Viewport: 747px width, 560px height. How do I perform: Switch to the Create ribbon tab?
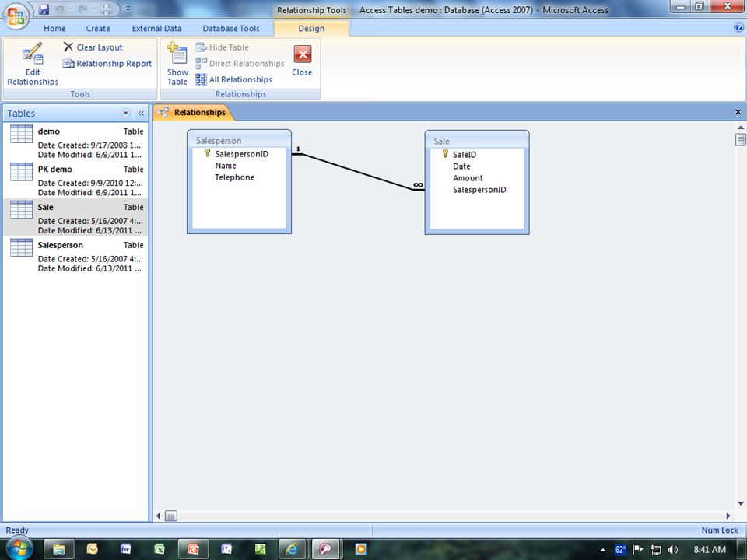(98, 29)
